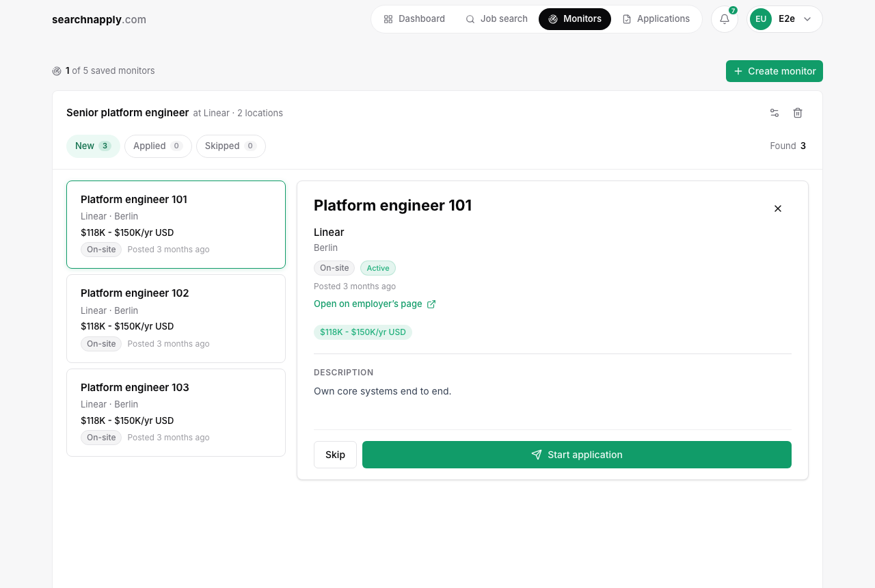Image resolution: width=875 pixels, height=588 pixels.
Task: Switch to the Applications tab
Action: (656, 19)
